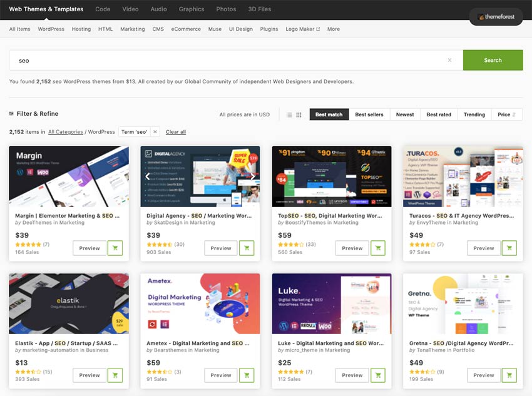
Task: Select Web Themes & Templates tab
Action: pos(46,9)
